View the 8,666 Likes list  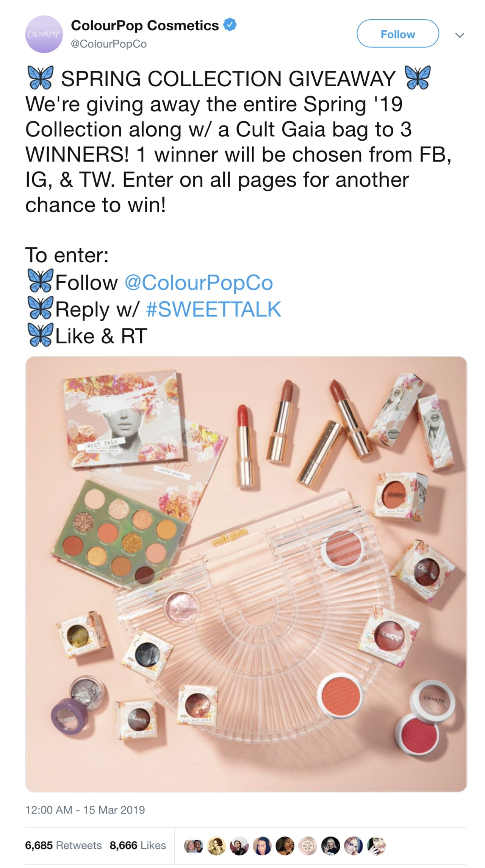138,845
